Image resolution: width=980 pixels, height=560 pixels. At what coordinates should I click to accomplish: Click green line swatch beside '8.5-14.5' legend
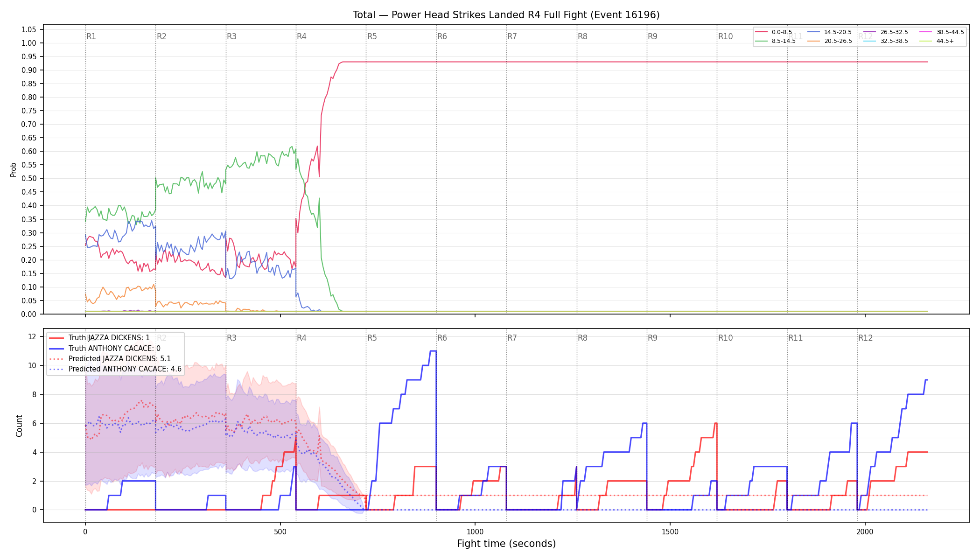click(x=762, y=41)
